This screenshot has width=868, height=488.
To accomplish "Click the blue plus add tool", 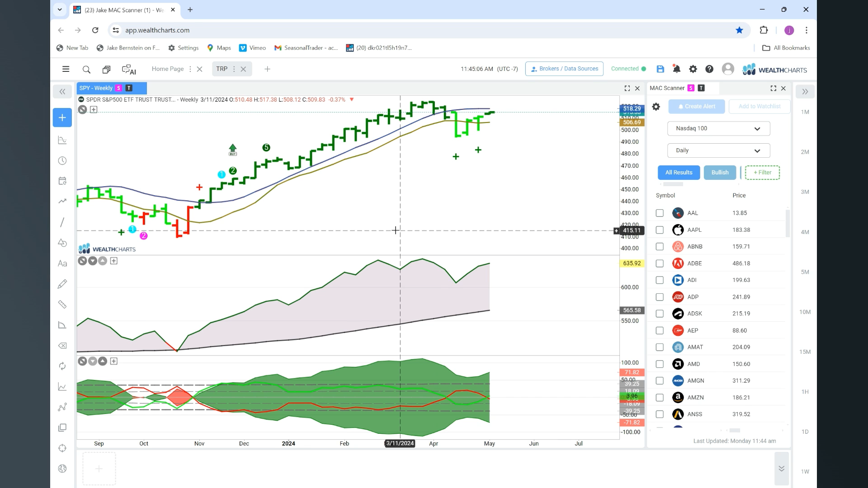I will 62,117.
